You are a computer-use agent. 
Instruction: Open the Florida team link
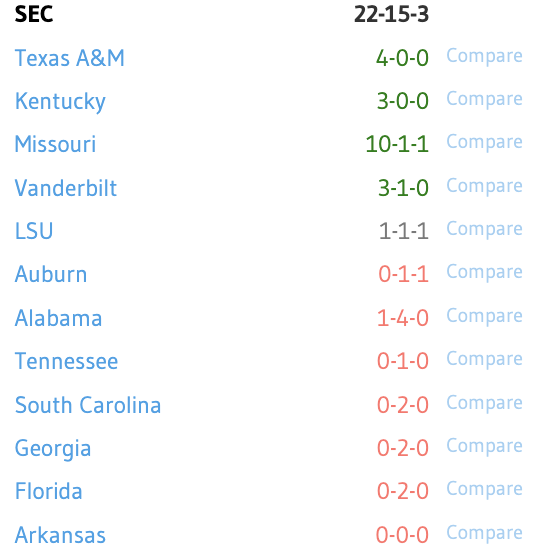click(49, 491)
